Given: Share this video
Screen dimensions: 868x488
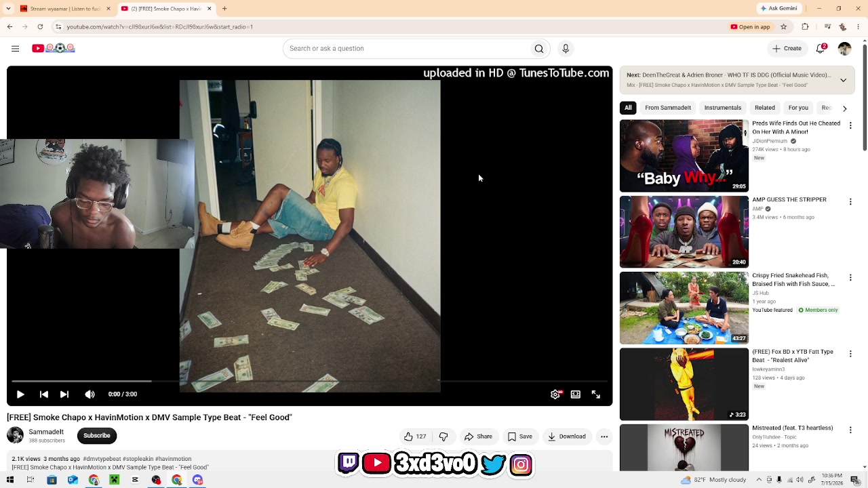Looking at the screenshot, I should [x=479, y=436].
